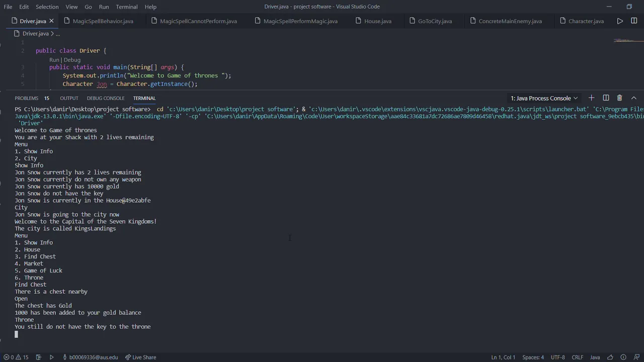The image size is (644, 362).
Task: Select the TERMINAL panel tab
Action: 144,98
